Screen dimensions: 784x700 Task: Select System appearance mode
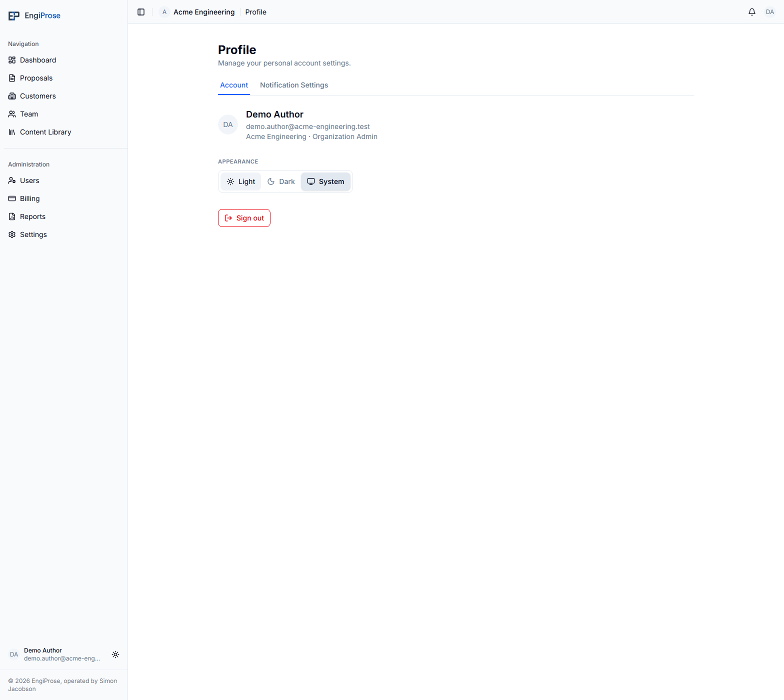(x=325, y=181)
